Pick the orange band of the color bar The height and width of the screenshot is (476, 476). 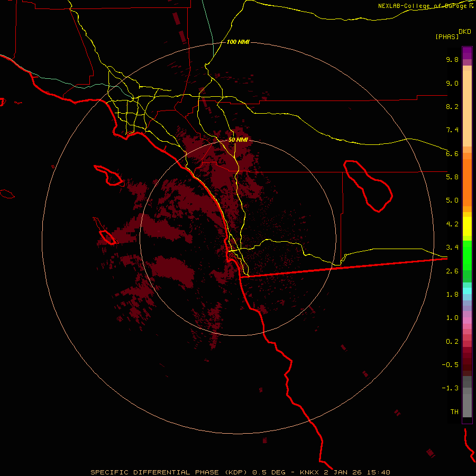(x=467, y=183)
